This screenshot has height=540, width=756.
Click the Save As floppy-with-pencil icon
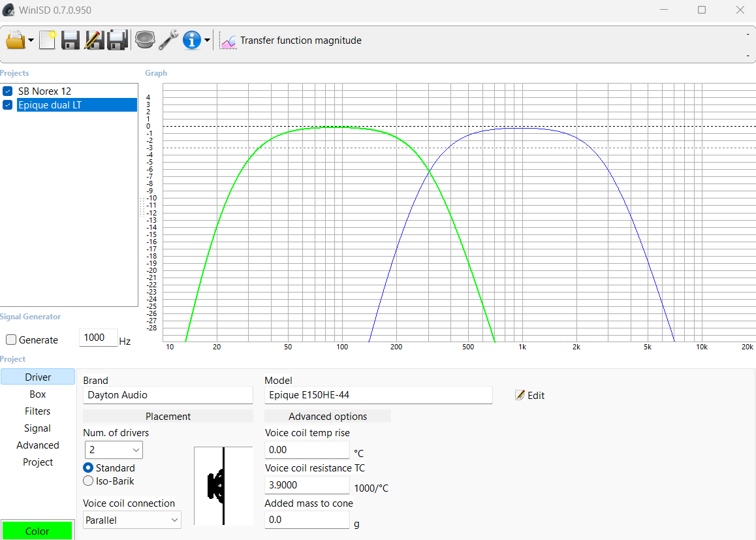[94, 40]
